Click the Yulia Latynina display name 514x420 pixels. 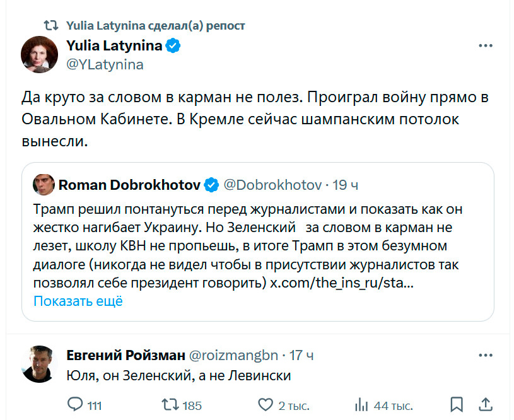(x=115, y=46)
